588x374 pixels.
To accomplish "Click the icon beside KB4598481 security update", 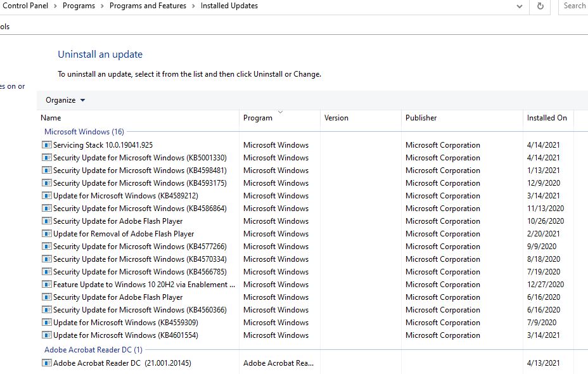I will click(x=46, y=171).
